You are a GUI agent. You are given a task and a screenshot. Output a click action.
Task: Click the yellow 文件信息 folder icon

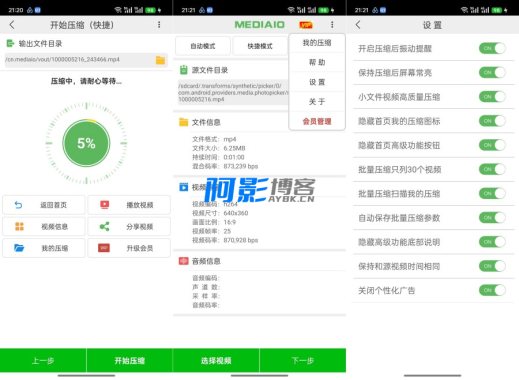pyautogui.click(x=184, y=122)
